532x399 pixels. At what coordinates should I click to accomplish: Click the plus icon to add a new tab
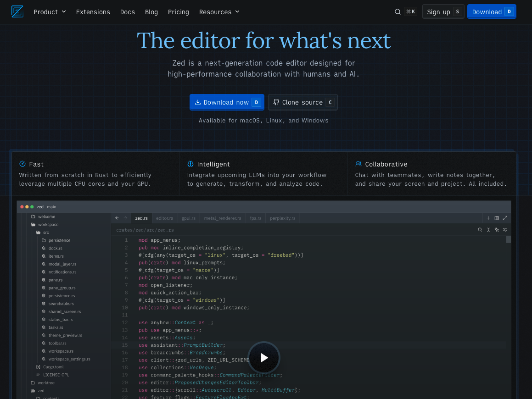488,218
